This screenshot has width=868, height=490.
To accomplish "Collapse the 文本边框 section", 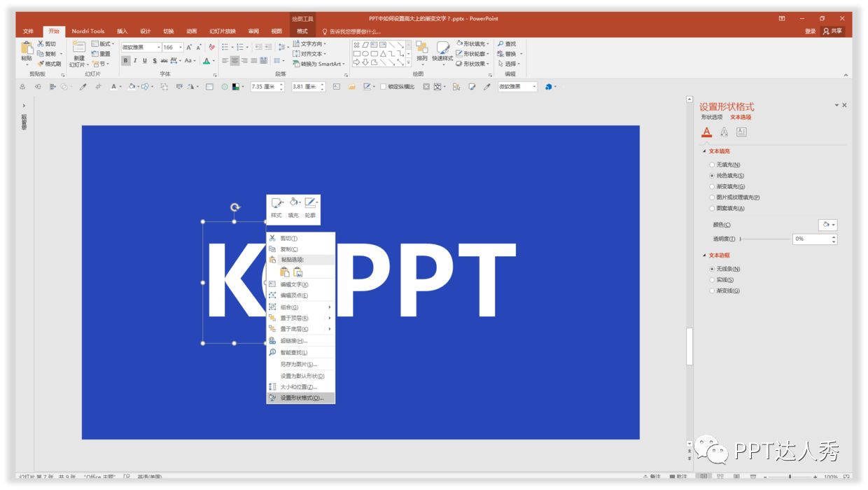I will (x=705, y=255).
